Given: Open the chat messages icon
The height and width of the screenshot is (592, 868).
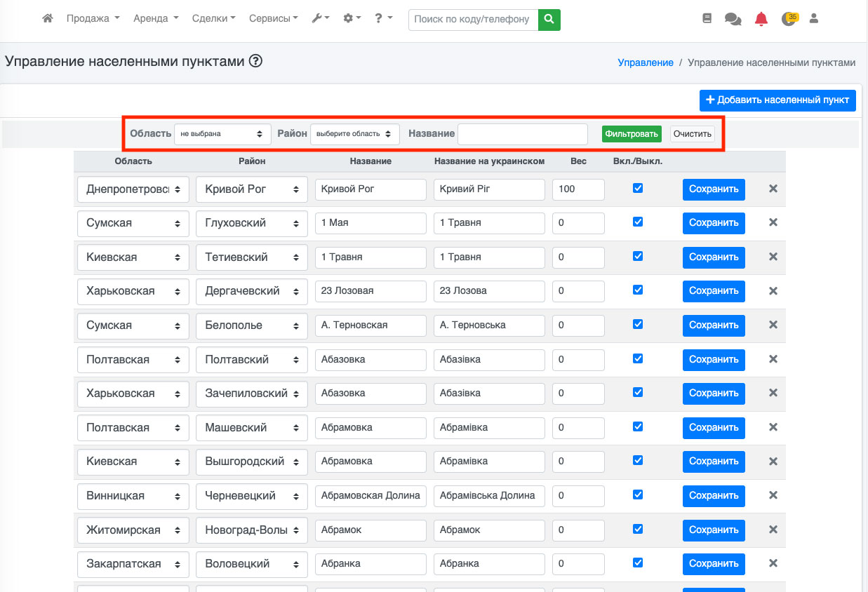Looking at the screenshot, I should click(733, 20).
